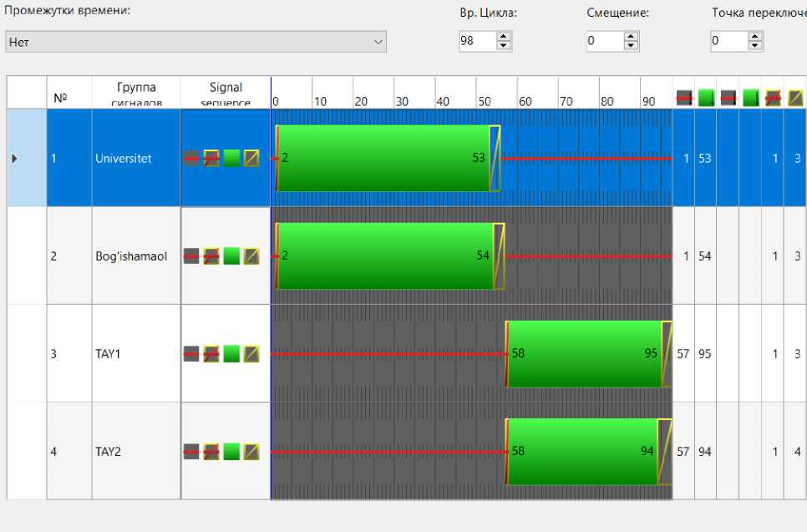Click the leftmost green icon in the column header

(706, 98)
